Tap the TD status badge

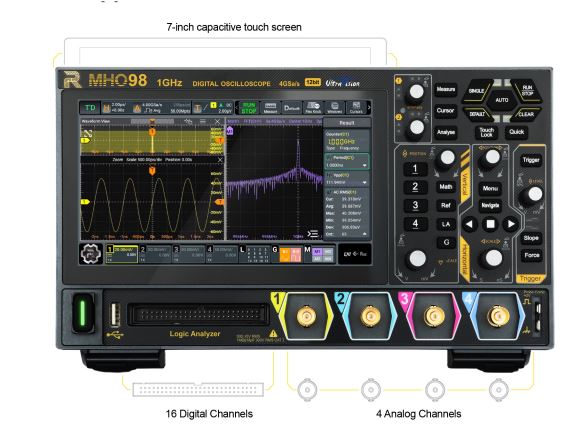90,108
